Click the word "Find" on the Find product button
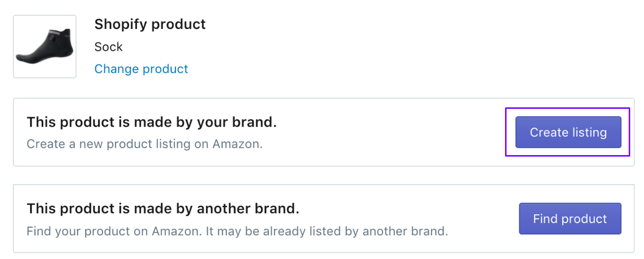This screenshot has width=644, height=259. pos(545,219)
